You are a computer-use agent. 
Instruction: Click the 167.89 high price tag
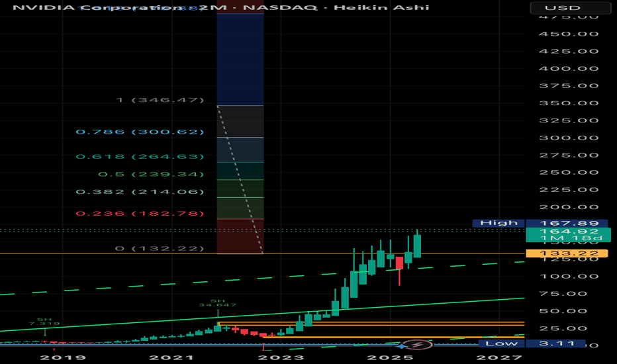click(567, 223)
